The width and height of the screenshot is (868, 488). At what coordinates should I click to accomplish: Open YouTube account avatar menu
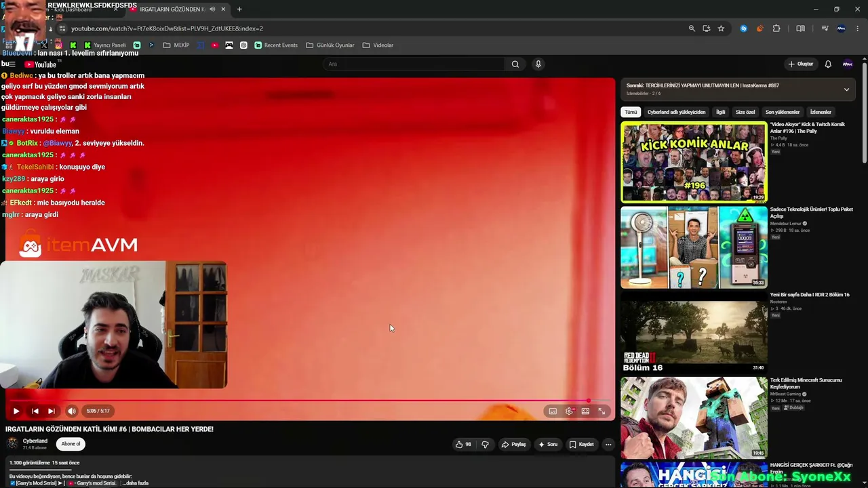tap(848, 64)
